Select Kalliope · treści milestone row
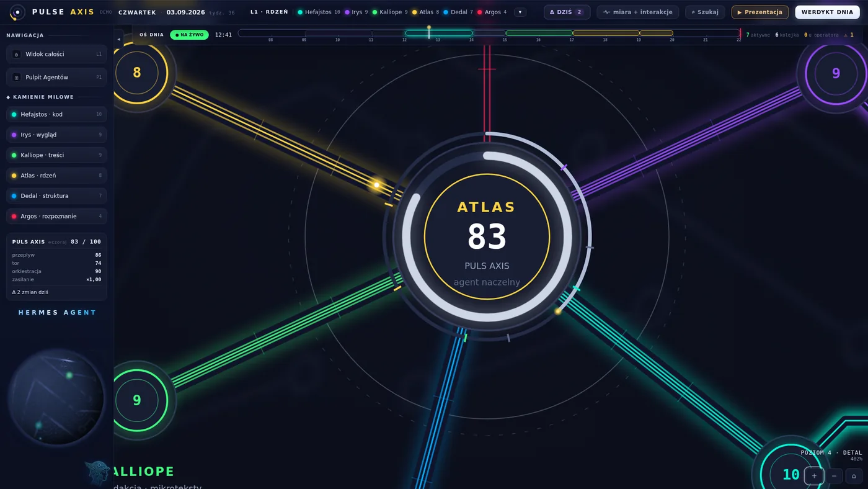The height and width of the screenshot is (489, 868). [56, 155]
